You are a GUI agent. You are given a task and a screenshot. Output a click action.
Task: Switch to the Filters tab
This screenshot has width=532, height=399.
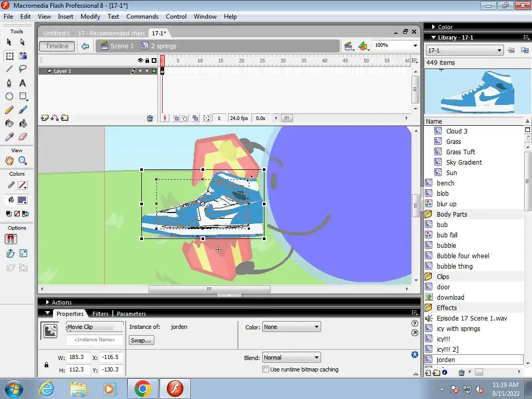[x=100, y=313]
